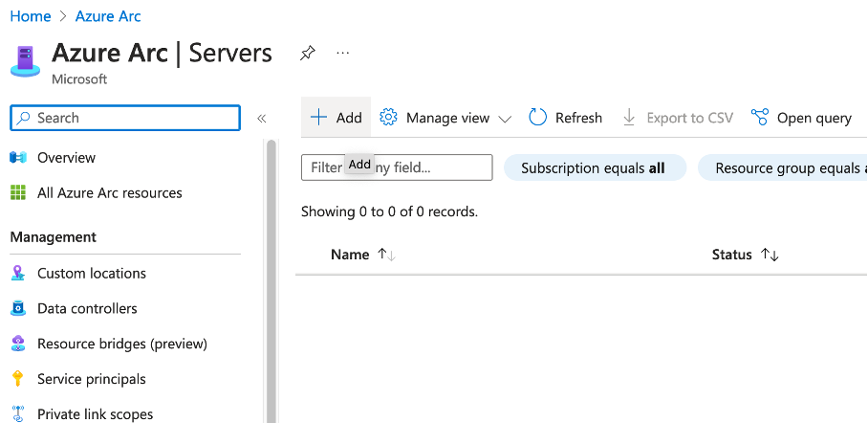Viewport: 868px width, 423px height.
Task: Click the Filter for any field box
Action: point(397,167)
